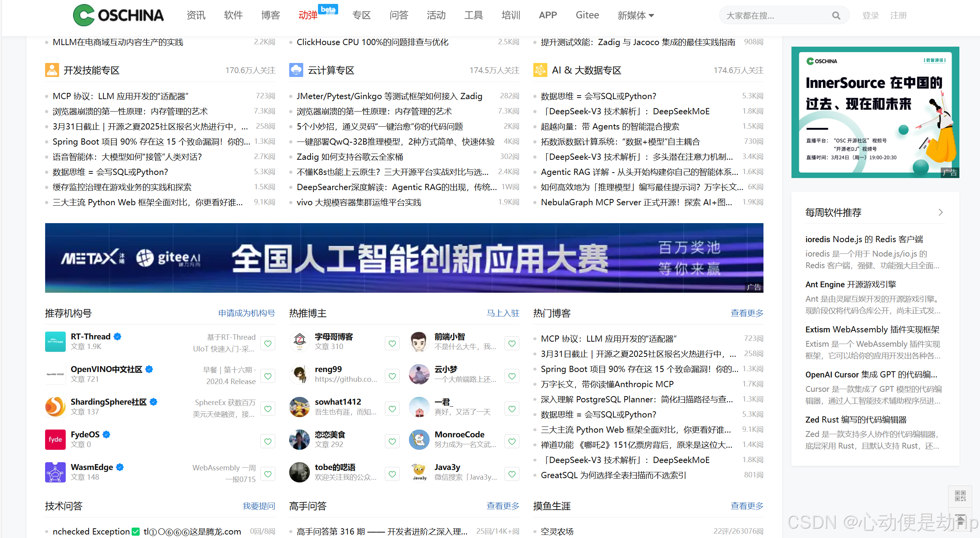
Task: Click the search magnifier icon
Action: point(836,16)
